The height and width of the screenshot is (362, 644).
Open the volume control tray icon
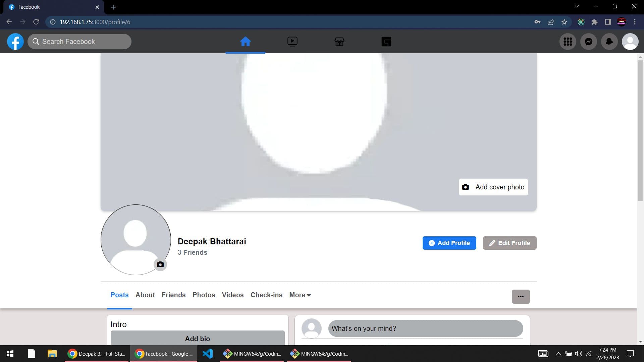[x=579, y=354]
